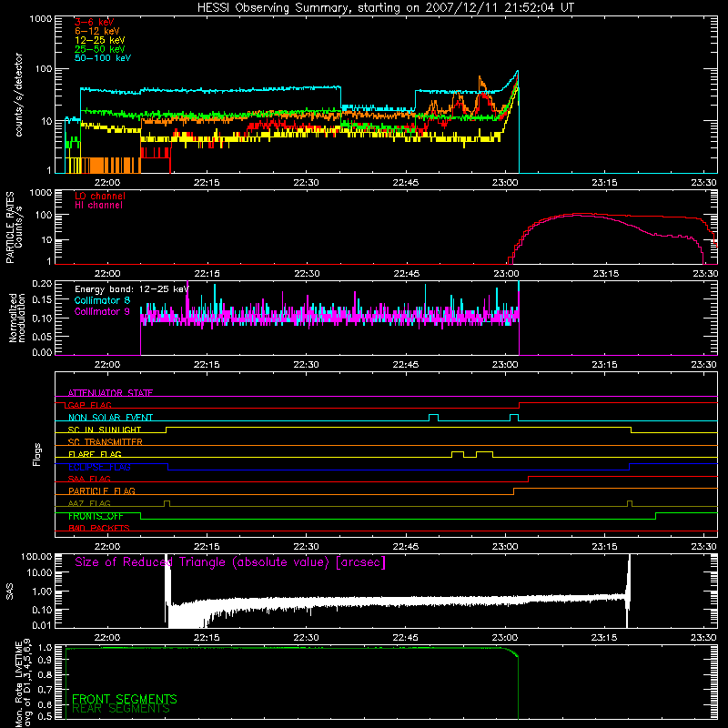Click the 100.00 tick value on the SAS axis
728x728 pixels.
36,556
